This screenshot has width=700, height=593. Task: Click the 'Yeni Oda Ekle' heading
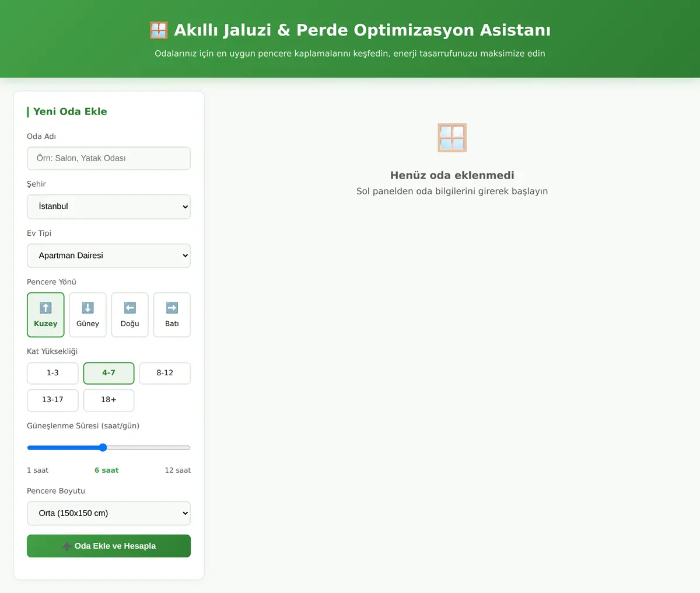click(x=70, y=111)
